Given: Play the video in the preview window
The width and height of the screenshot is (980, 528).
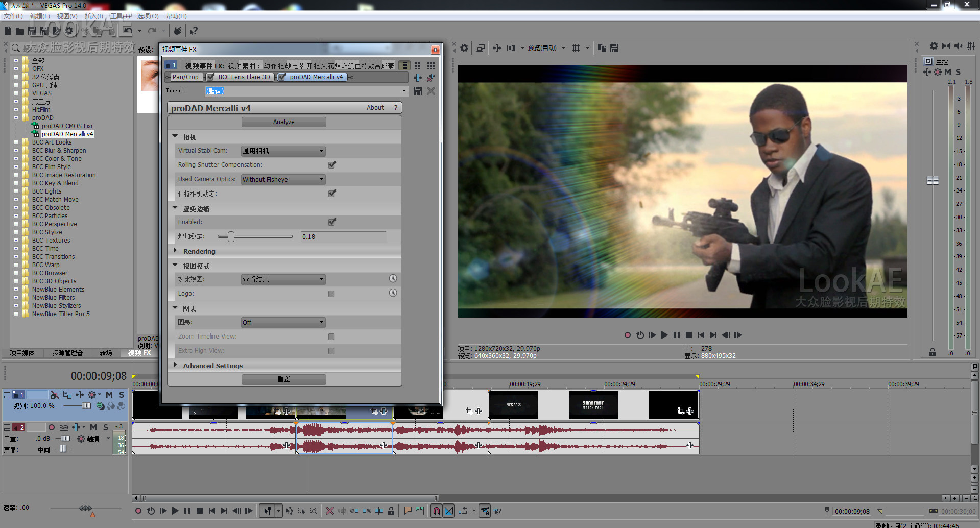Looking at the screenshot, I should pos(664,335).
